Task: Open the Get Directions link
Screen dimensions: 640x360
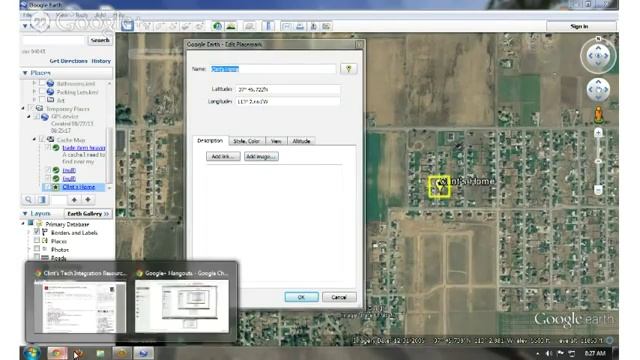Action: 69,61
